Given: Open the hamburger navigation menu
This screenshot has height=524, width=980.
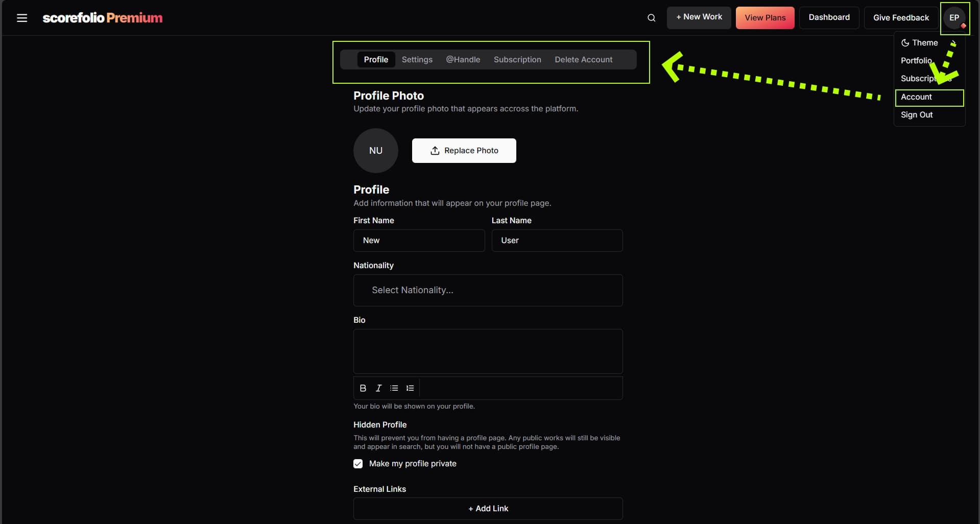Looking at the screenshot, I should (22, 18).
